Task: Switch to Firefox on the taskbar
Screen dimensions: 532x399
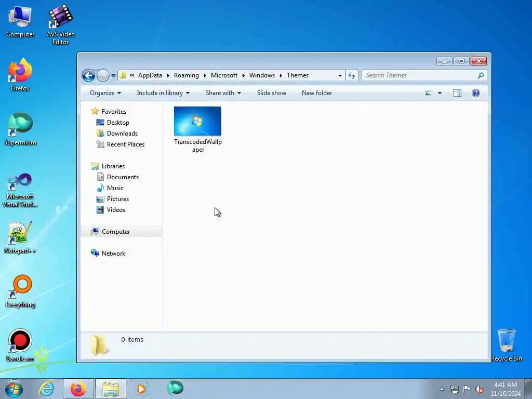Action: click(78, 389)
